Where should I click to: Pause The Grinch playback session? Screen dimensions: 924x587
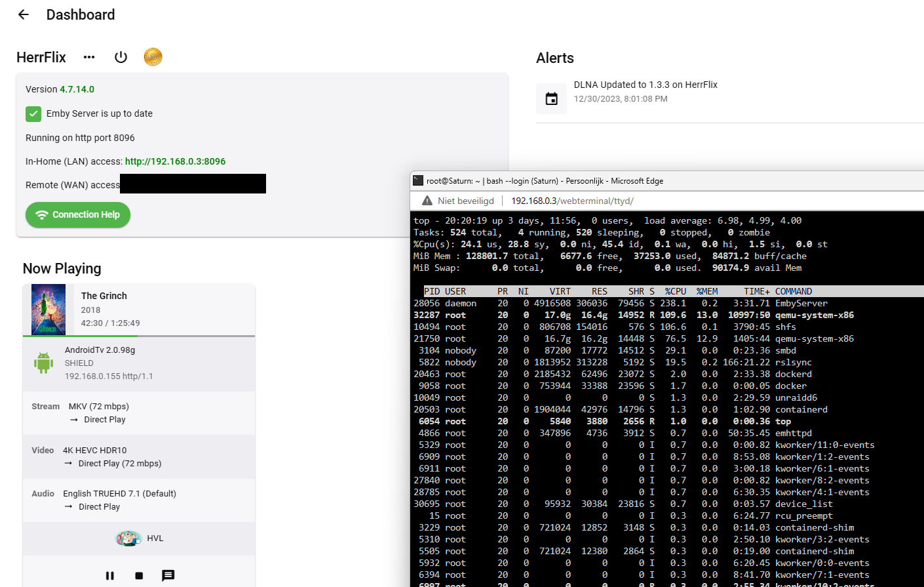[x=109, y=576]
